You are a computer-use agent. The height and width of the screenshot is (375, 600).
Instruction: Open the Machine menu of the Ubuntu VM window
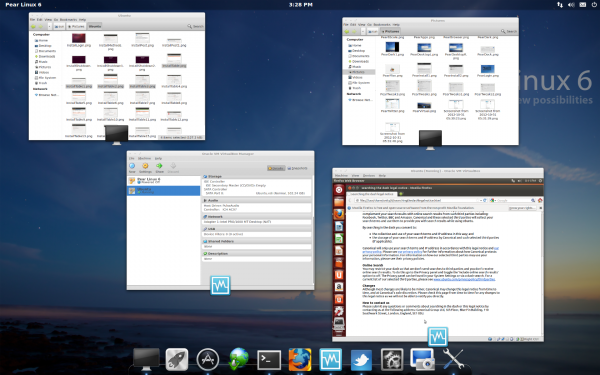click(x=341, y=176)
